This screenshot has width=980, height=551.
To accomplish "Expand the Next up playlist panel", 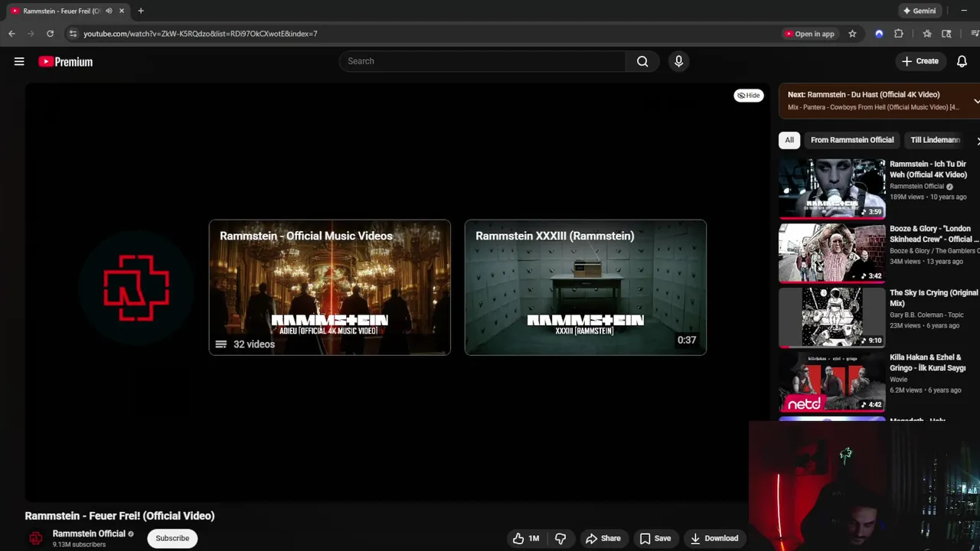I will coord(976,101).
